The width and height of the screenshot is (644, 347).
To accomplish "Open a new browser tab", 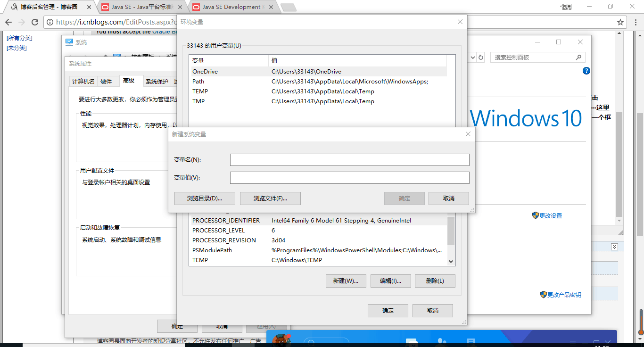I will click(289, 7).
